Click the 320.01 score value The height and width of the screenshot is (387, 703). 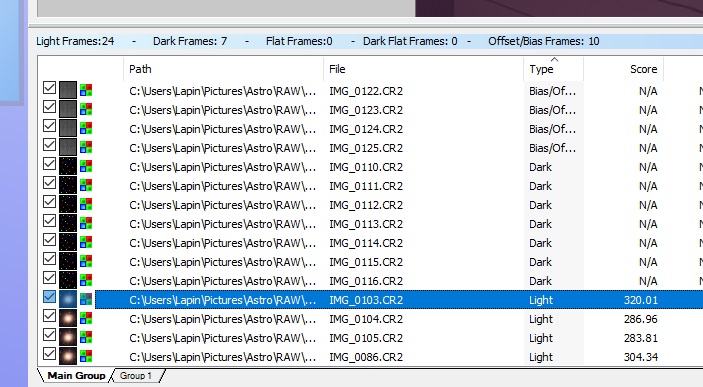tap(641, 300)
